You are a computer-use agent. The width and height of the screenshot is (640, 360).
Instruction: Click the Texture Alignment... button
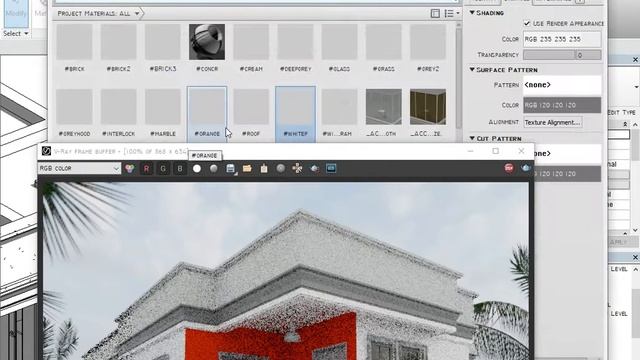(x=553, y=122)
